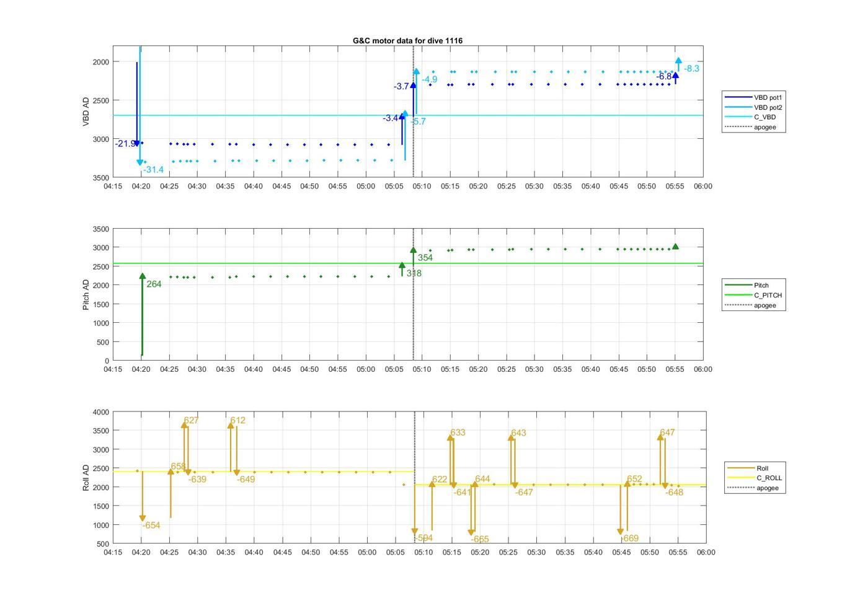Image resolution: width=868 pixels, height=611 pixels.
Task: Click the 3500 tick on the VBD y-axis
Action: tap(100, 178)
